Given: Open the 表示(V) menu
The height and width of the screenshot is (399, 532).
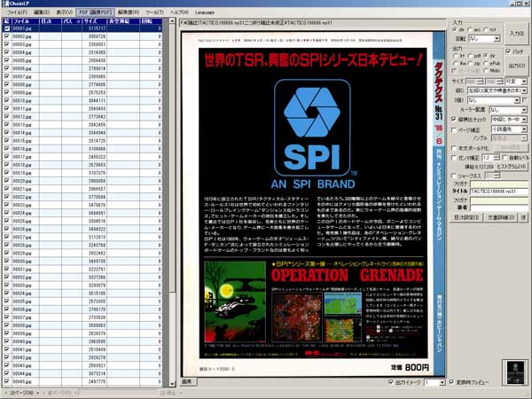Looking at the screenshot, I should 64,12.
